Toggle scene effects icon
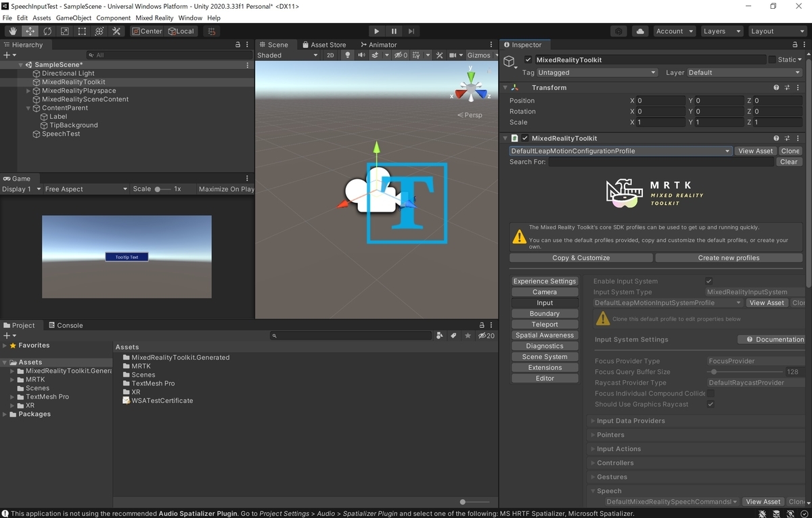This screenshot has width=812, height=518. (x=375, y=55)
